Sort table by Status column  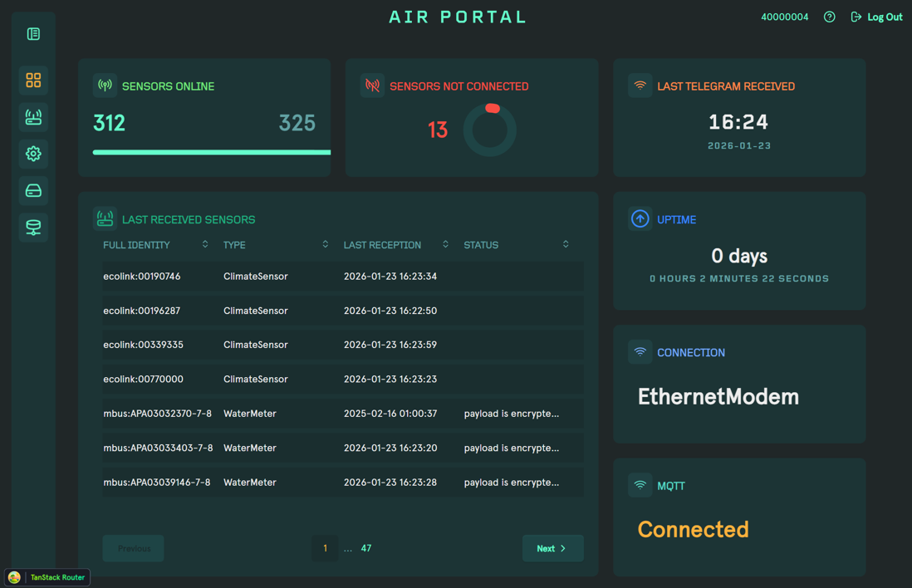click(566, 244)
